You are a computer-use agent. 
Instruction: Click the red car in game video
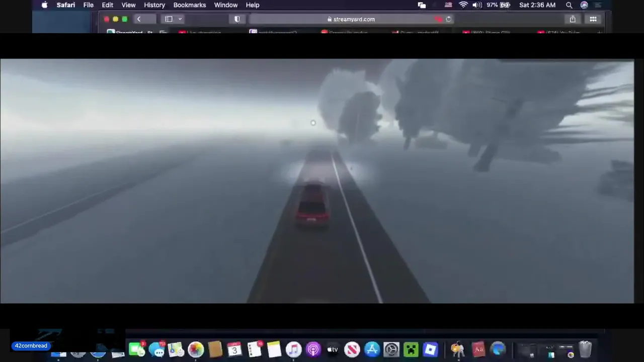(x=313, y=205)
